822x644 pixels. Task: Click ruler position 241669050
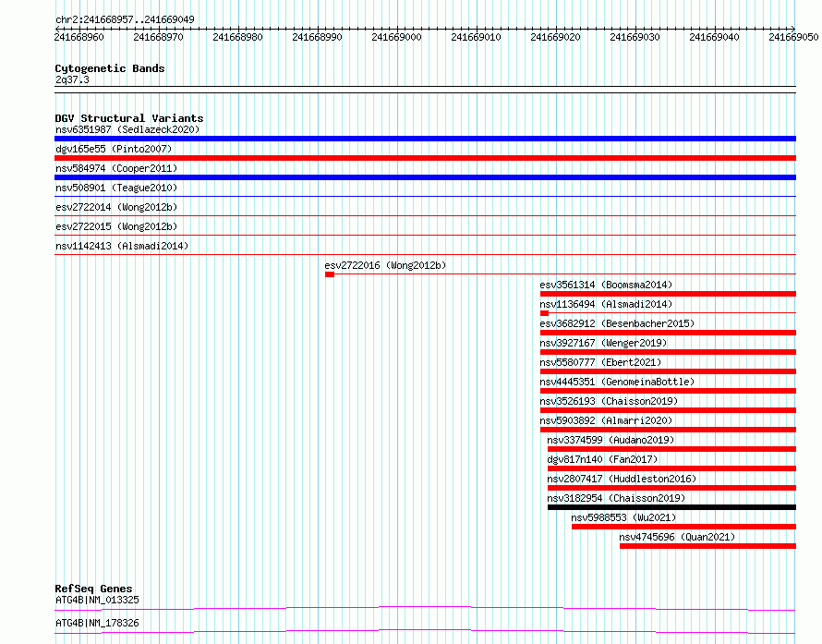click(793, 37)
